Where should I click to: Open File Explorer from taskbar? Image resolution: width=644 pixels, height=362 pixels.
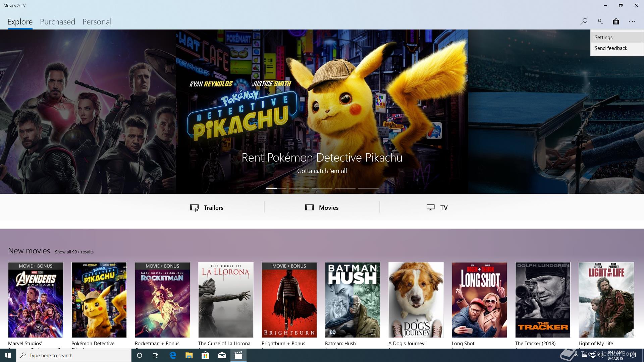point(189,355)
